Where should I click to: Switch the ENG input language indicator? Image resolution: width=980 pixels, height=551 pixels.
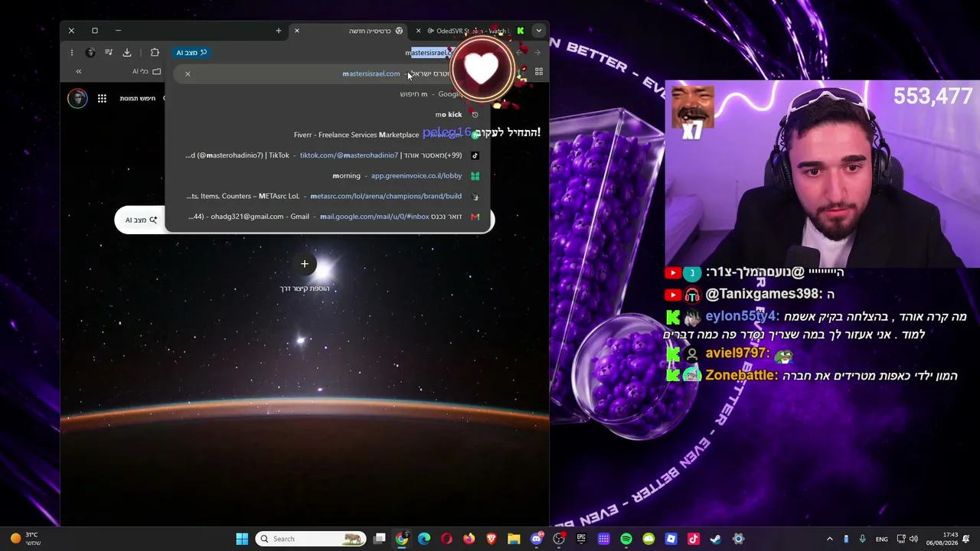click(x=882, y=539)
